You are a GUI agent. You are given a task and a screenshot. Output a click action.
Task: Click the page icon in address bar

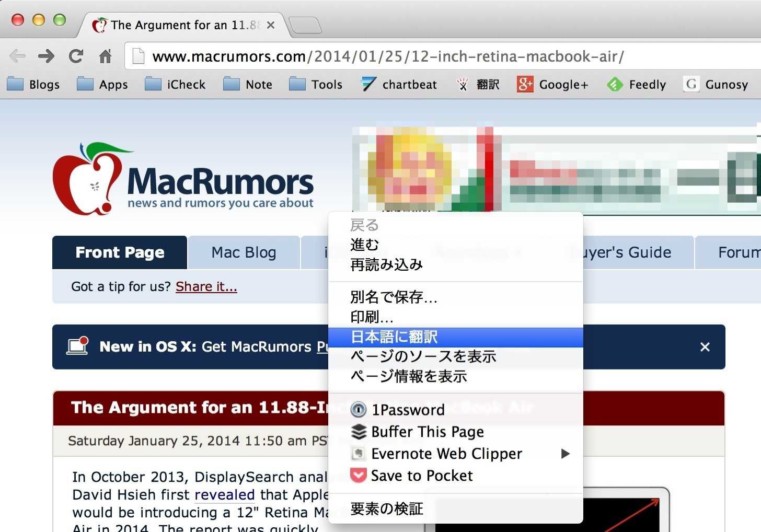click(139, 56)
